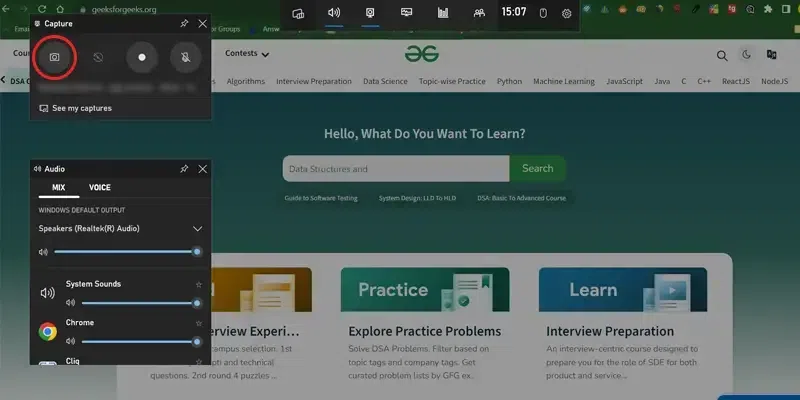
Task: Open the Java topic
Action: pyautogui.click(x=662, y=81)
